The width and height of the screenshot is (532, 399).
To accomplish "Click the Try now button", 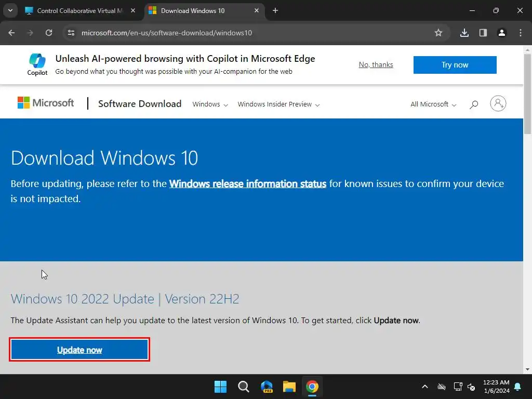I will pos(455,65).
